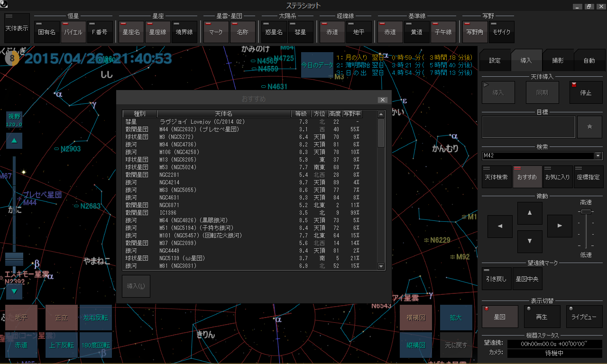Screen dimensions: 607x364
Task: Switch to the 撮影 tab
Action: coord(558,60)
